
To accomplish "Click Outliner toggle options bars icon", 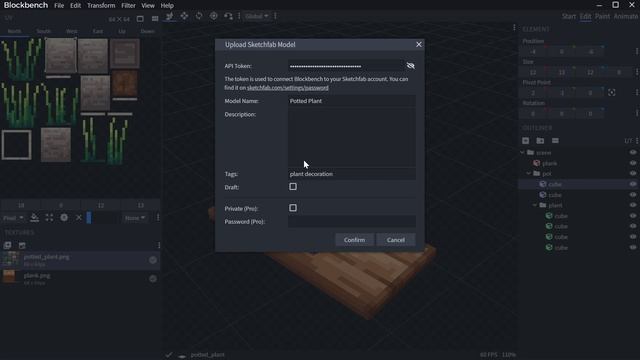I will pos(555,140).
